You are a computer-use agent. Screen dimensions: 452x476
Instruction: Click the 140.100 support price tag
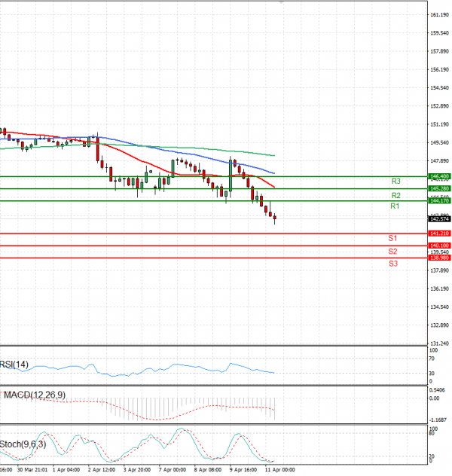(439, 246)
